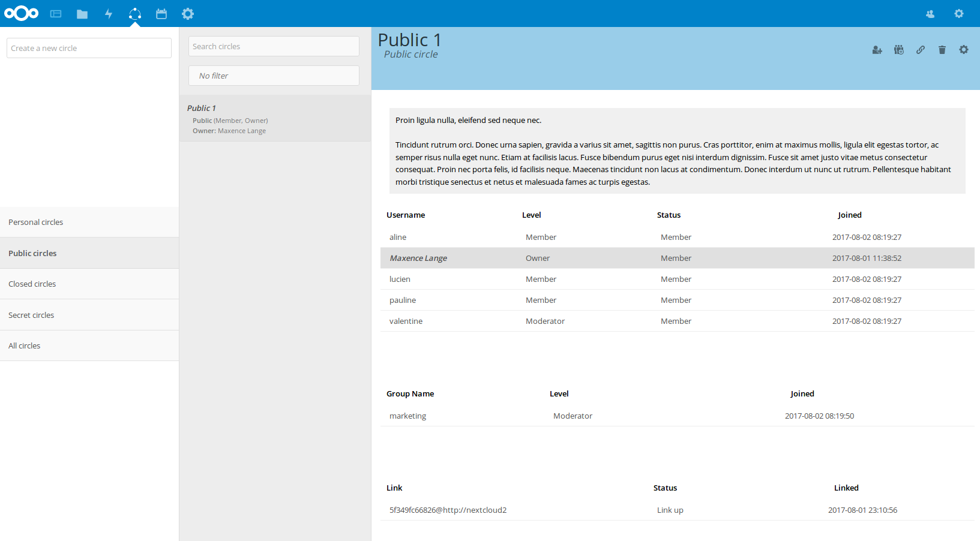Click the add member icon
Image resolution: width=980 pixels, height=541 pixels.
pos(877,50)
